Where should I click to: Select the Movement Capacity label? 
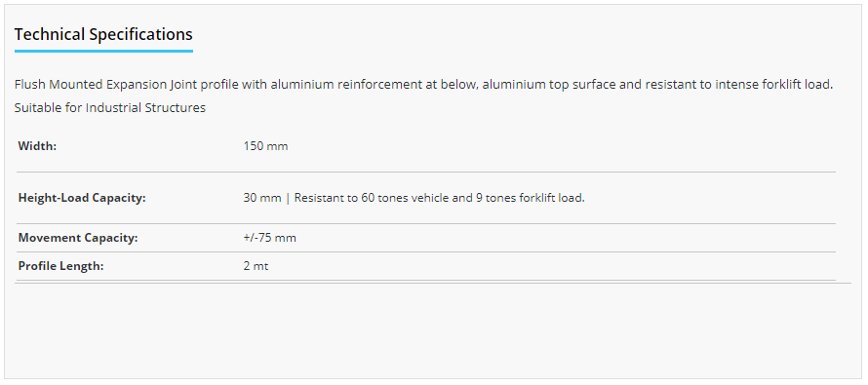point(78,238)
